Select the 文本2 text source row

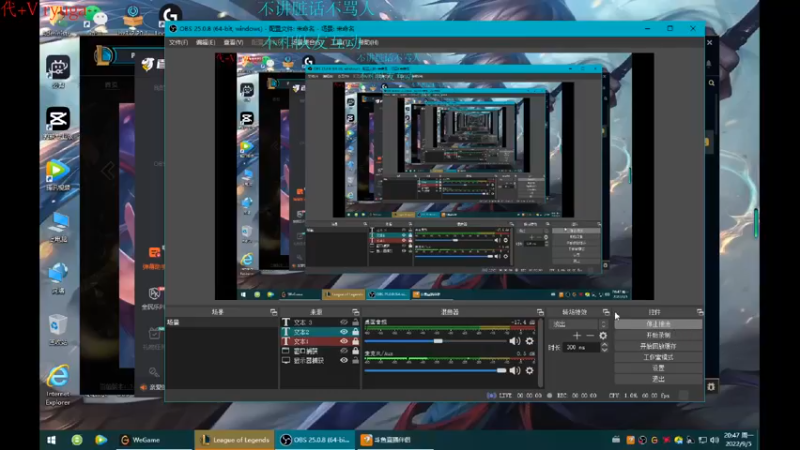(x=320, y=332)
